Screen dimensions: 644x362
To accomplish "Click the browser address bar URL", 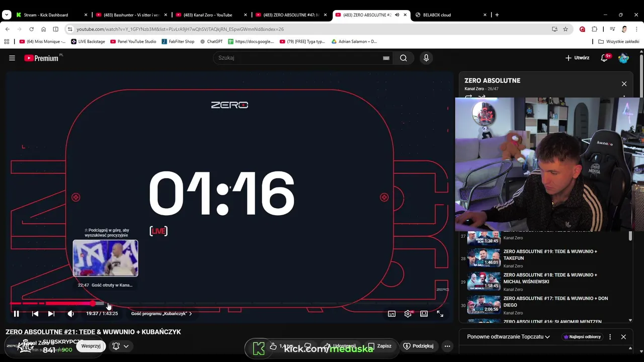I will pyautogui.click(x=180, y=29).
